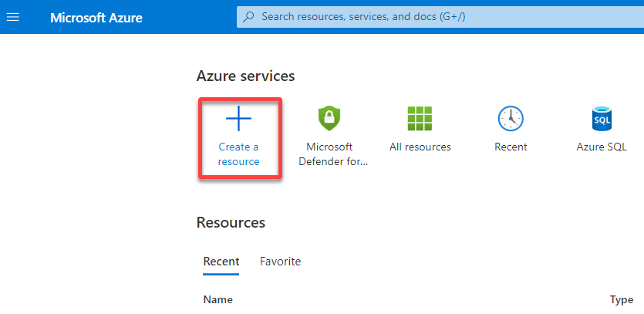Click the Create a resource plus icon
Viewport: 644px width, 314px height.
point(238,118)
